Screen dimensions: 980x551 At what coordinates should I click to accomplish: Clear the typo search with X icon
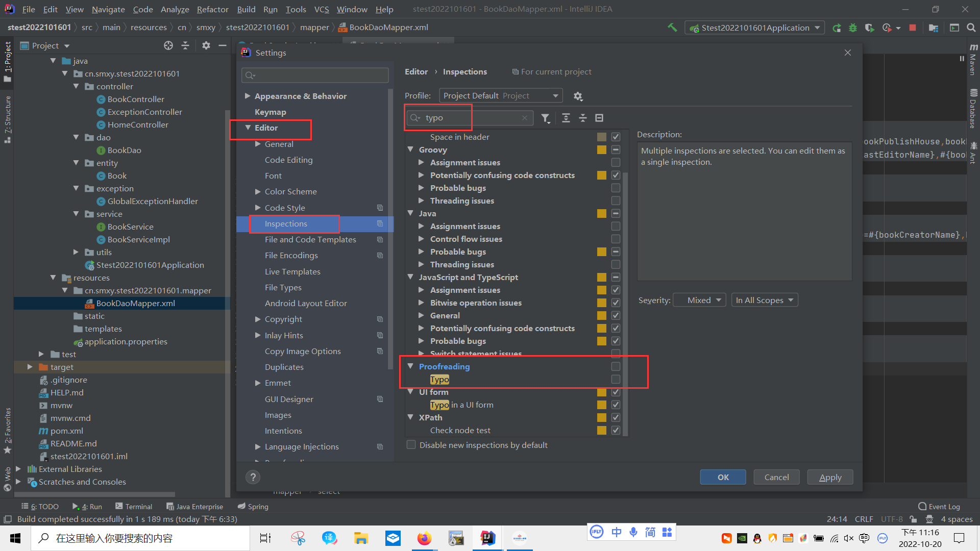point(524,118)
